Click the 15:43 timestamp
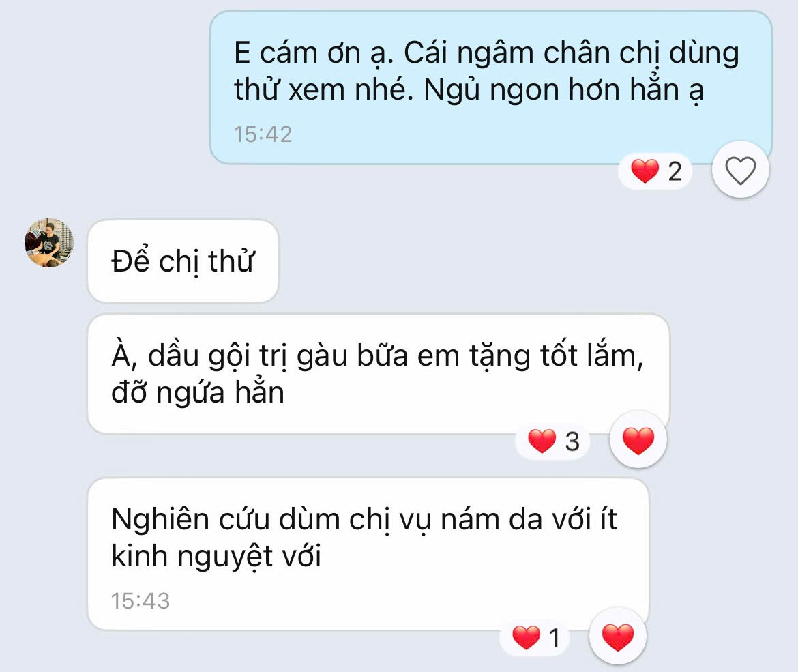This screenshot has height=672, width=798. click(141, 601)
